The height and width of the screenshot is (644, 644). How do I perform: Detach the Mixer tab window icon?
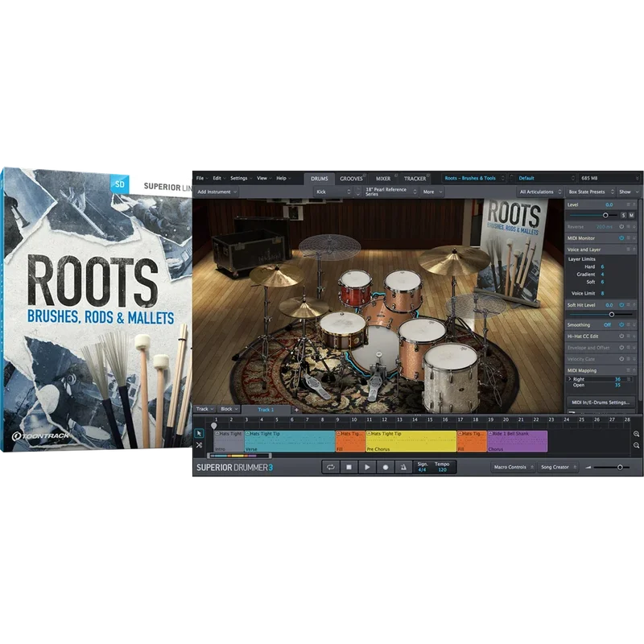click(396, 175)
